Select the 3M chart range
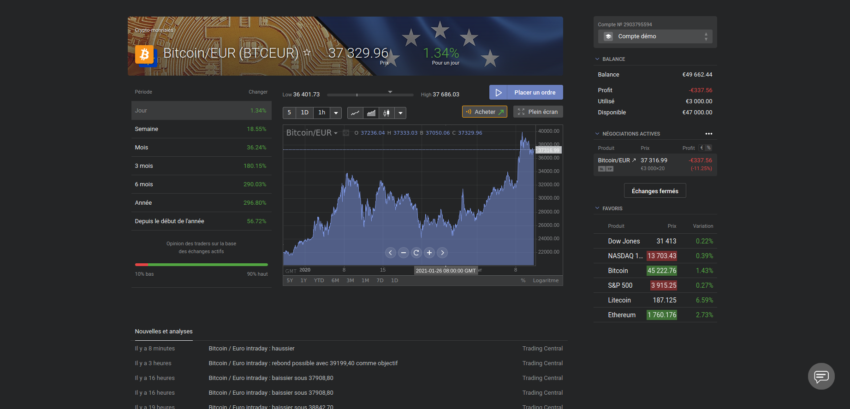Screen dimensions: 850x409 click(x=350, y=280)
